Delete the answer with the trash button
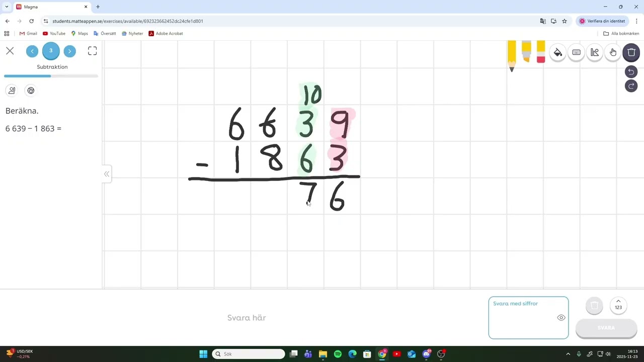The width and height of the screenshot is (644, 362). click(x=594, y=306)
